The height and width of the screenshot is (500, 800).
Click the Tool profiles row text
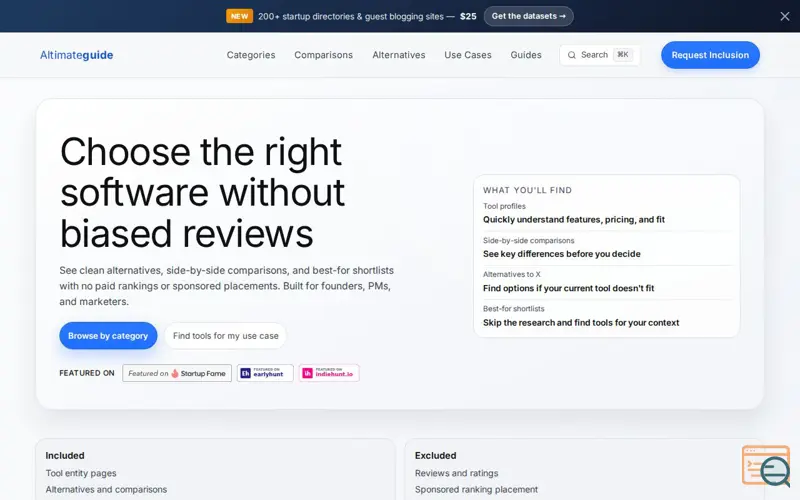pos(504,206)
